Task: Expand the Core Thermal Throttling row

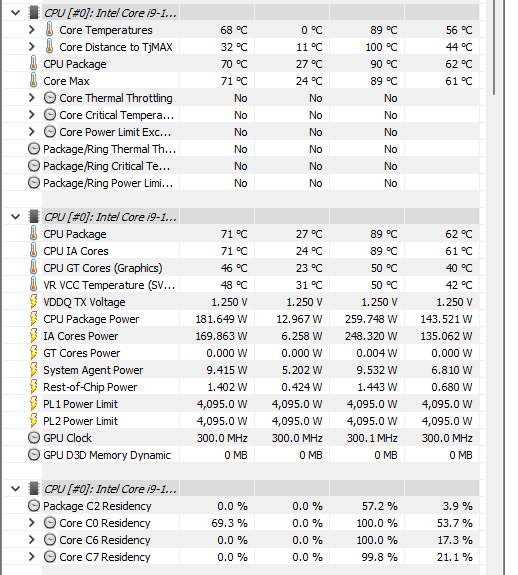Action: [32, 98]
